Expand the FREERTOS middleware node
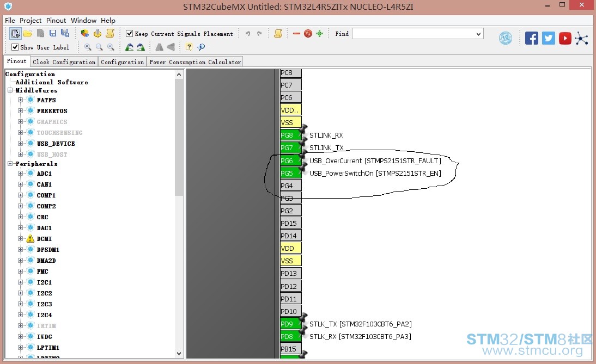This screenshot has width=596, height=364. (21, 111)
